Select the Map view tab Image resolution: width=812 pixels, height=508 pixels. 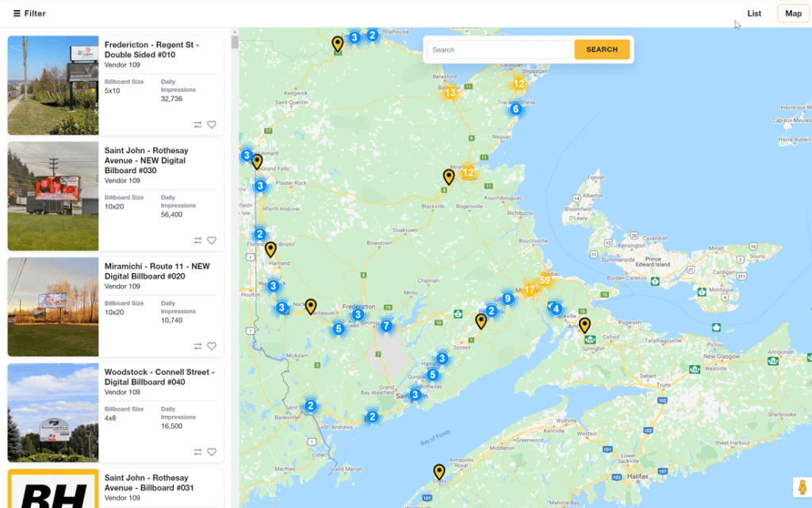click(x=793, y=13)
